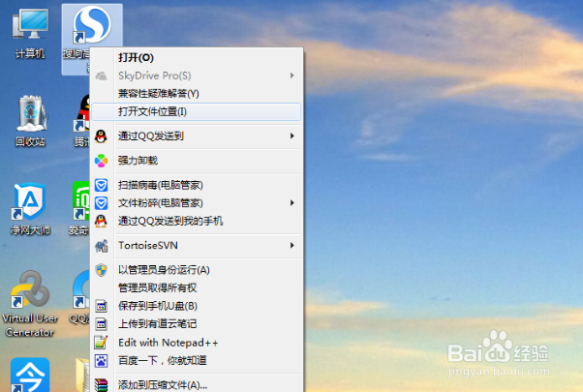
Task: Expand the SkyDrive Pro submenu arrow
Action: pyautogui.click(x=292, y=75)
